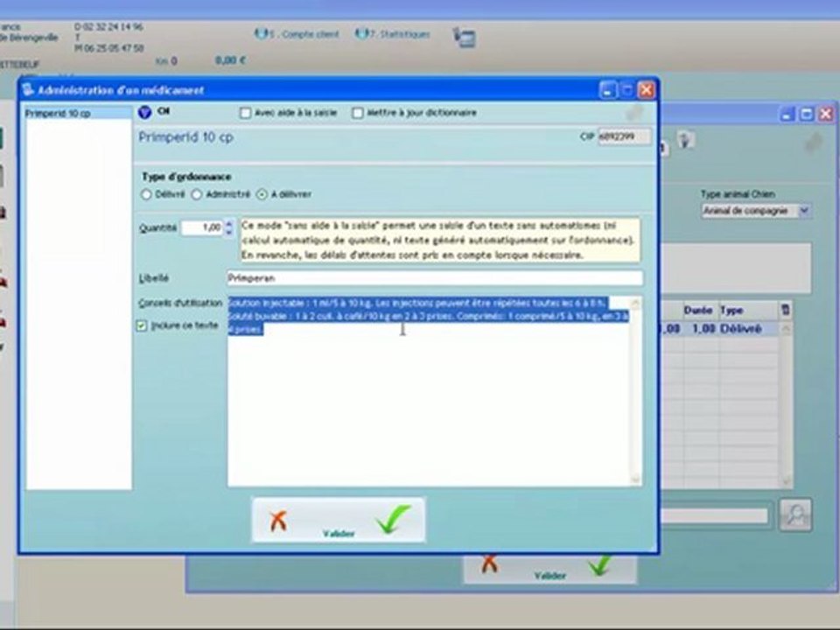The width and height of the screenshot is (840, 630).
Task: Click the small tool icon in background window toolbar
Action: 685,140
